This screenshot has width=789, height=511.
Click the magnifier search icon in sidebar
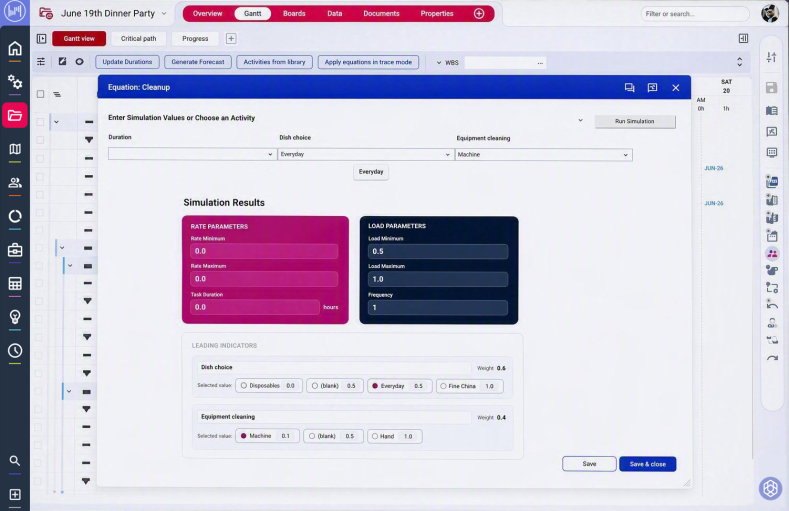pos(15,460)
